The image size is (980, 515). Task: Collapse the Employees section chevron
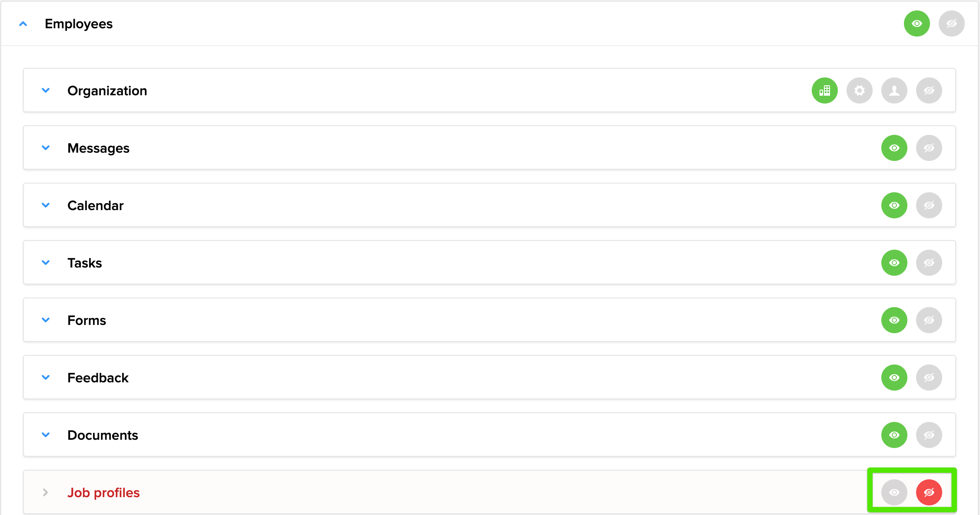[x=23, y=23]
